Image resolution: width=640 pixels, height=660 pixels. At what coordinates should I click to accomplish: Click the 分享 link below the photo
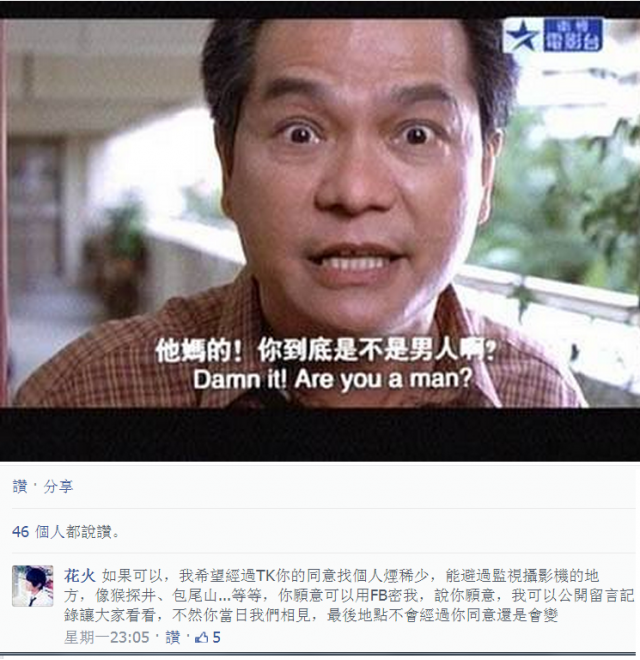click(x=58, y=487)
